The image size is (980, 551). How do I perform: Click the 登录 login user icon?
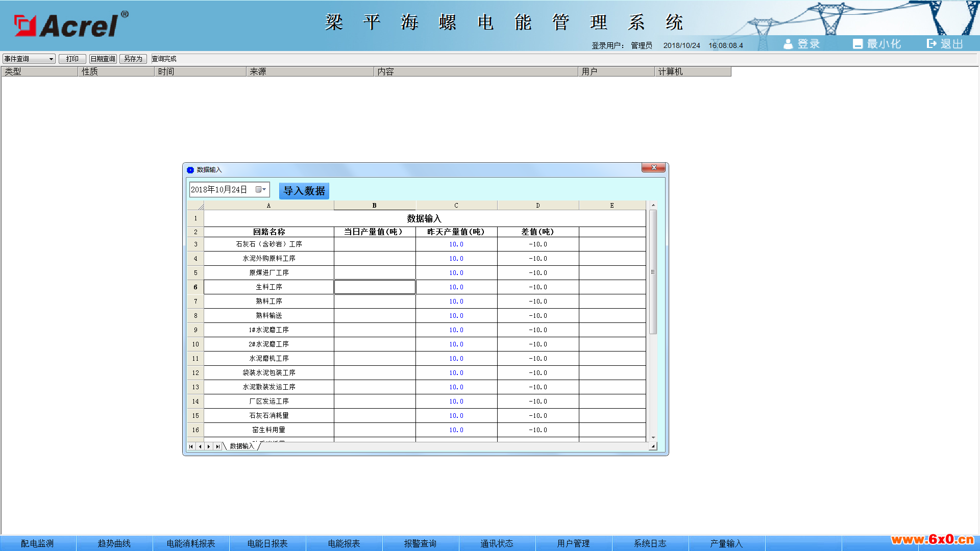[788, 44]
